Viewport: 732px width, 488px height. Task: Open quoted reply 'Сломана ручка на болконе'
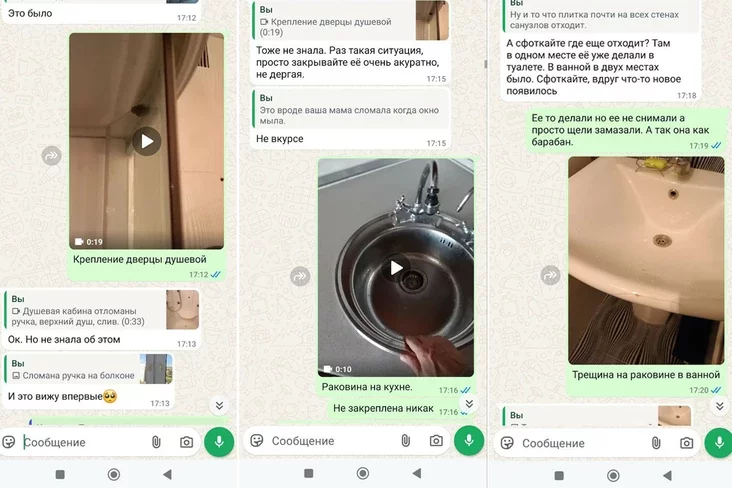tap(89, 369)
